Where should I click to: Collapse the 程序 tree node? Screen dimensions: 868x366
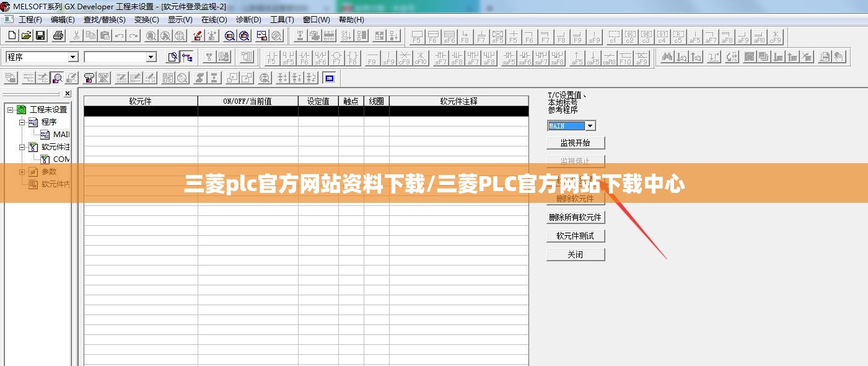[x=22, y=122]
